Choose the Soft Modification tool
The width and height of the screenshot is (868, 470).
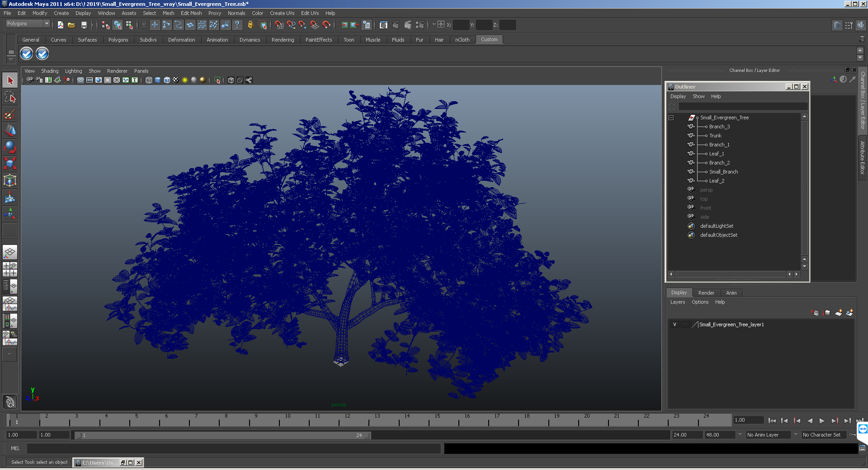click(10, 197)
